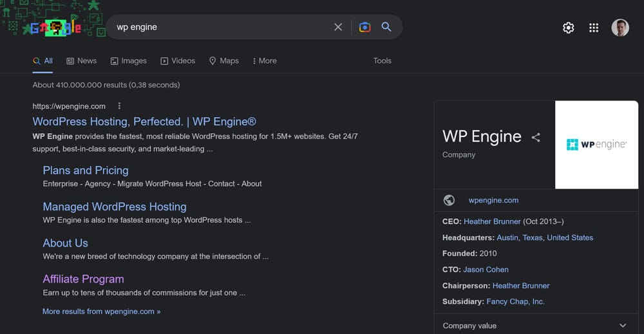The height and width of the screenshot is (334, 644).
Task: Click CEO link Heather Brunner
Action: [x=492, y=221]
